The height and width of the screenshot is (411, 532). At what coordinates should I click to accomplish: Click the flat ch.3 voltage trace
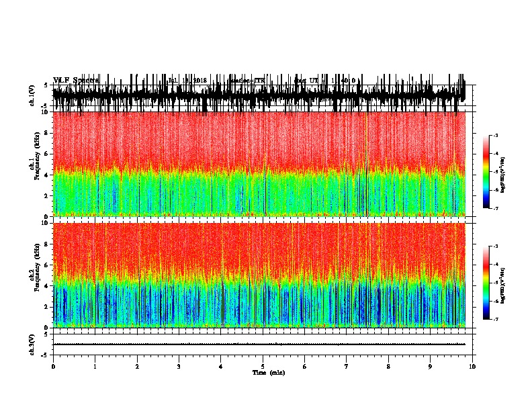pyautogui.click(x=259, y=345)
